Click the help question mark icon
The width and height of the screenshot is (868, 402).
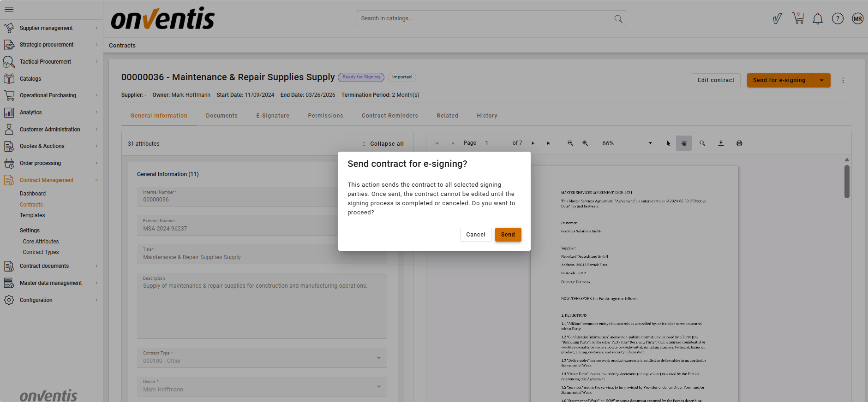coord(837,18)
